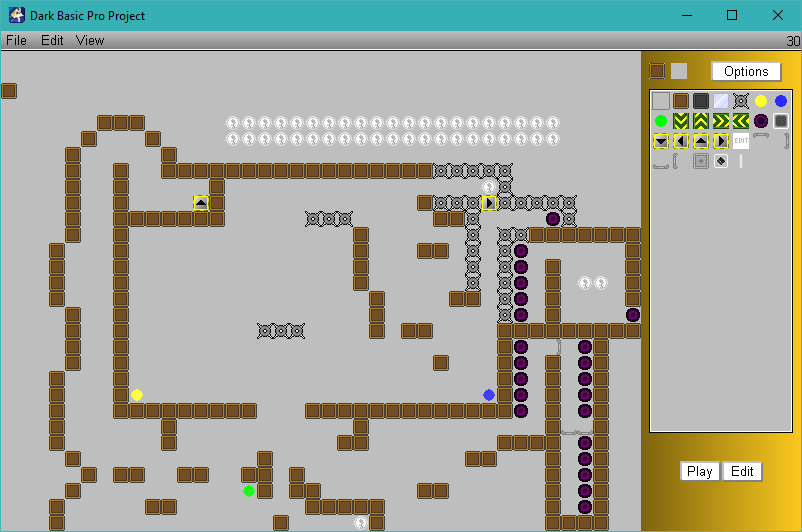
Task: Select the blue ball in the palette
Action: [781, 101]
